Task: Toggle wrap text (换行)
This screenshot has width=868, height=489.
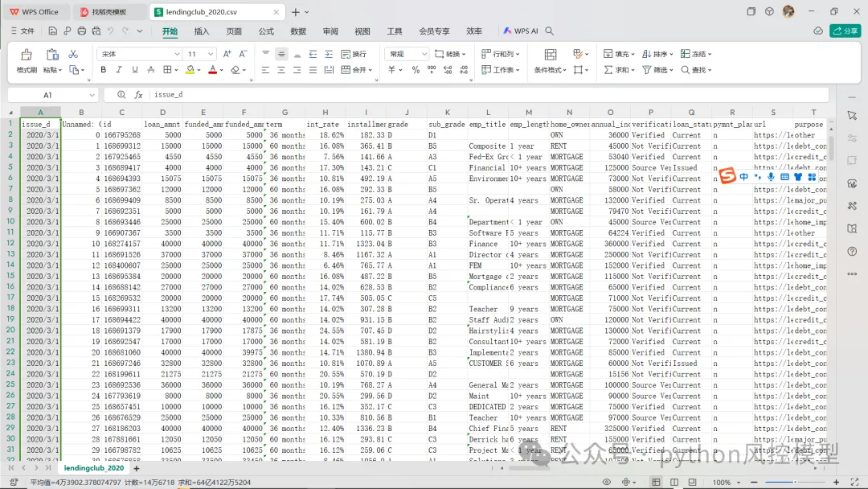Action: click(x=354, y=54)
